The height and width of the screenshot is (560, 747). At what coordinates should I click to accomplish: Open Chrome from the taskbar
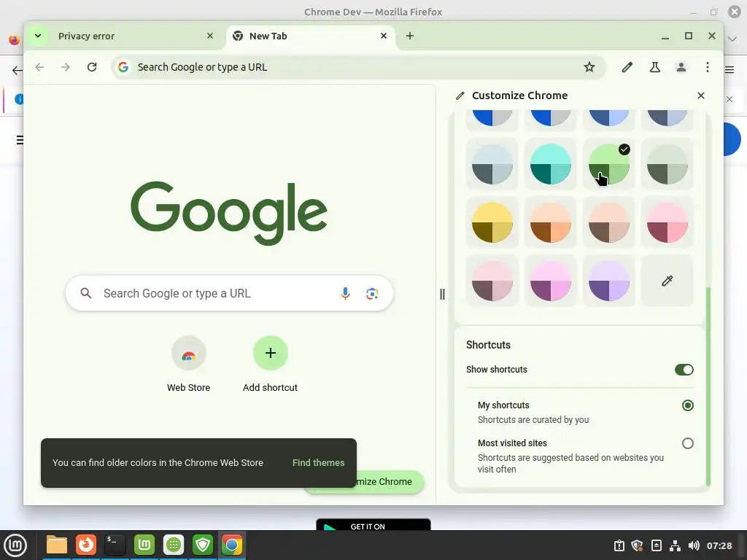(x=232, y=545)
